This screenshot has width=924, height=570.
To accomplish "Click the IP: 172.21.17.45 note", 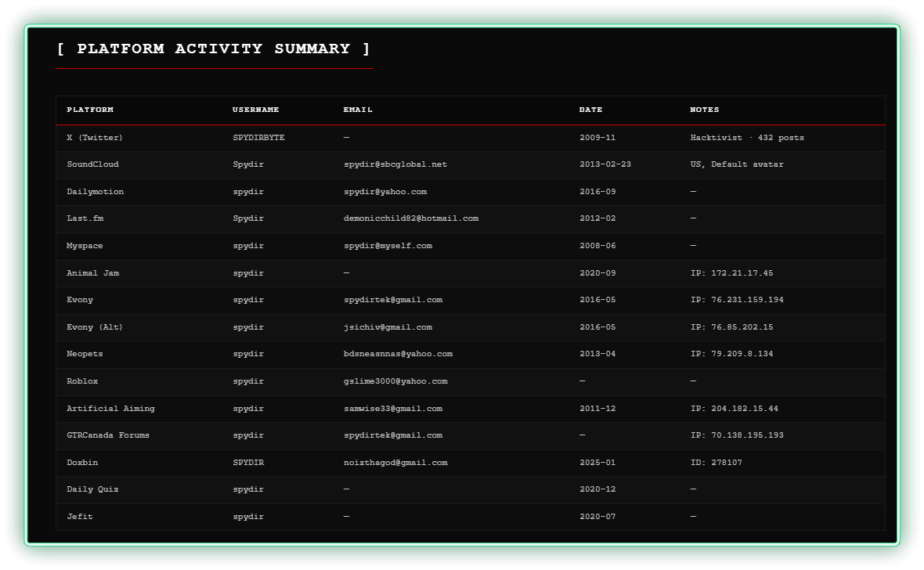I will click(732, 273).
